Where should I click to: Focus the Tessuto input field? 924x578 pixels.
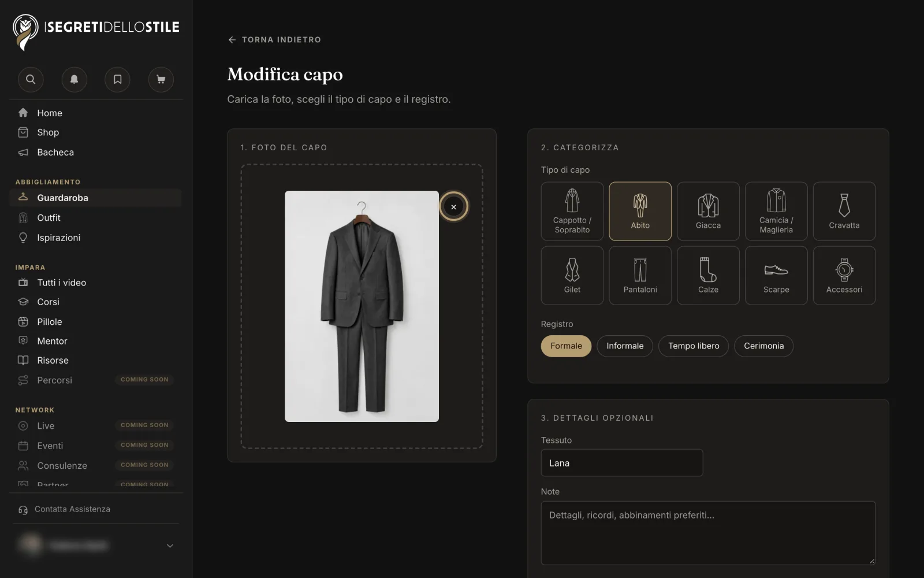[x=622, y=463]
